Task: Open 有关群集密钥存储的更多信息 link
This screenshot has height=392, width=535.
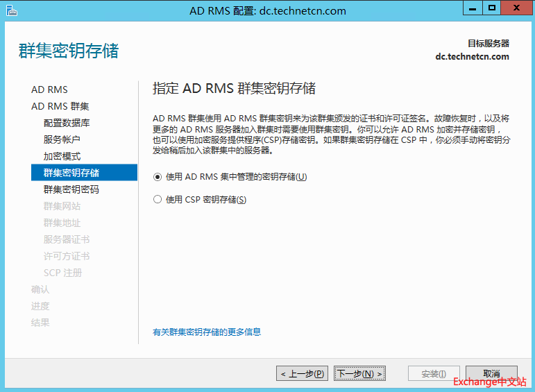Action: 207,332
